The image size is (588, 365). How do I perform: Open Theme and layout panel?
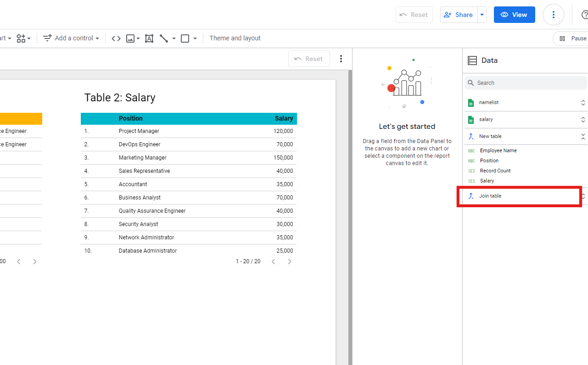click(x=235, y=39)
